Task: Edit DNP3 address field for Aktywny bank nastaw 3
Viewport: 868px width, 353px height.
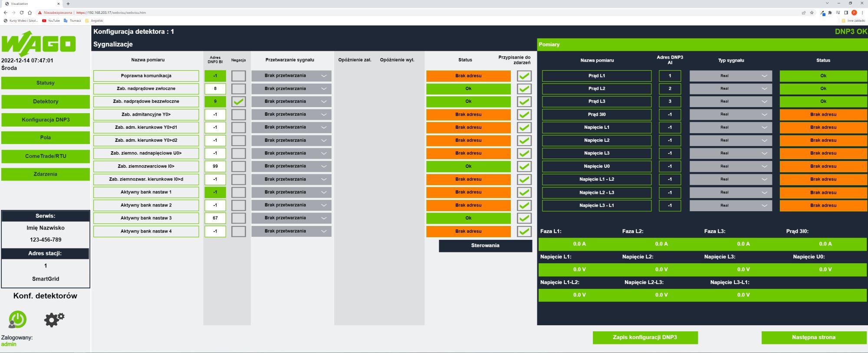Action: point(215,218)
